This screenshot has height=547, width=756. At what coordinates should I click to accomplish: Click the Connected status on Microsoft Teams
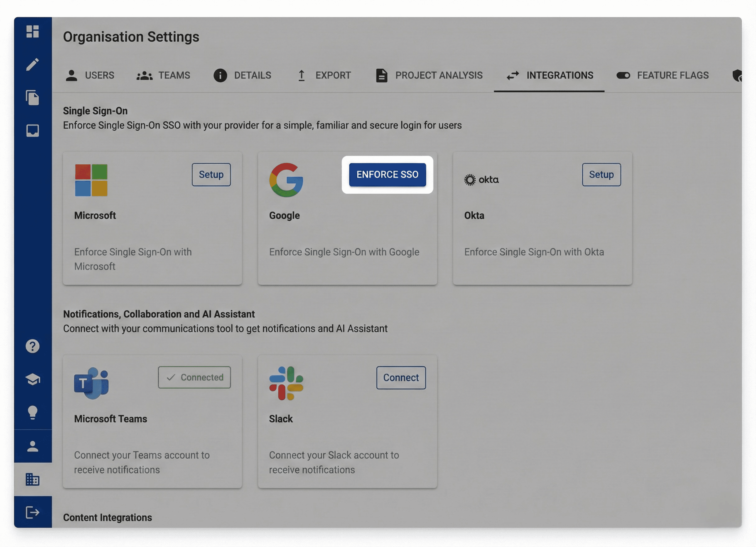pos(194,377)
